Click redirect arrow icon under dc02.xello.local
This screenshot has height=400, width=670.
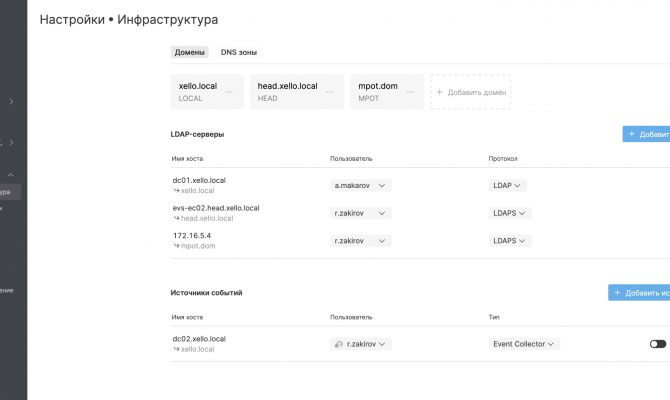pos(176,349)
